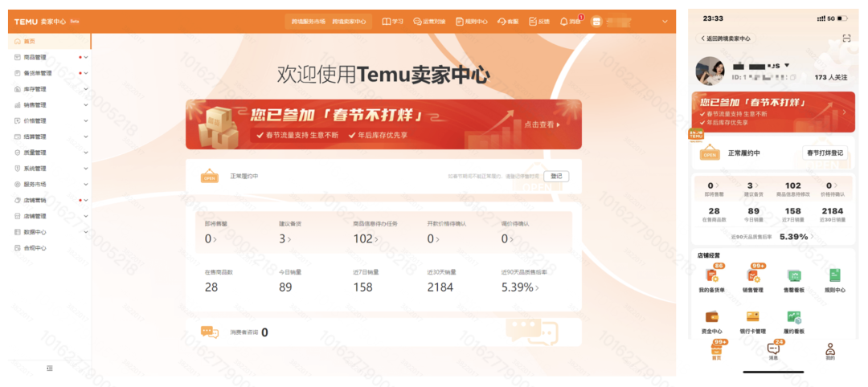This screenshot has height=387, width=868.
Task: Tap 春节打烊登记 button on mobile
Action: [x=825, y=153]
